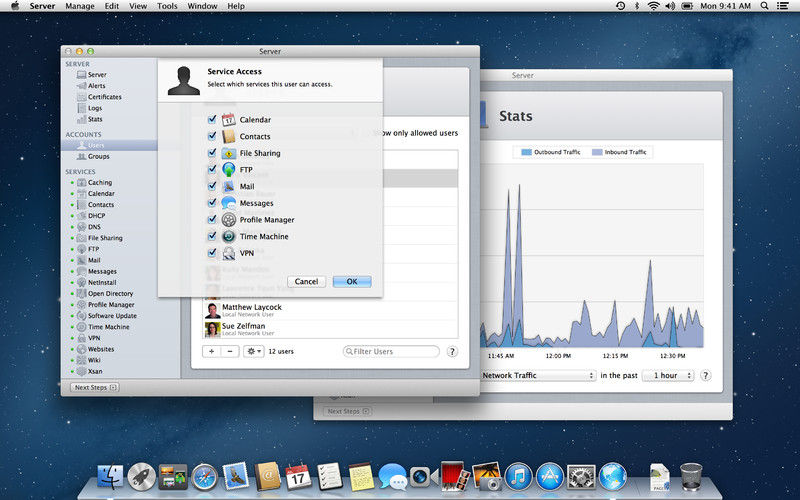
Task: Select user Matthew Laycock
Action: point(330,310)
